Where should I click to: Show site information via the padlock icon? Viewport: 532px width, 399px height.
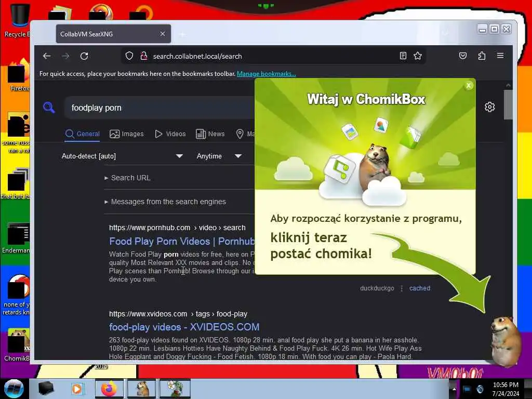144,56
